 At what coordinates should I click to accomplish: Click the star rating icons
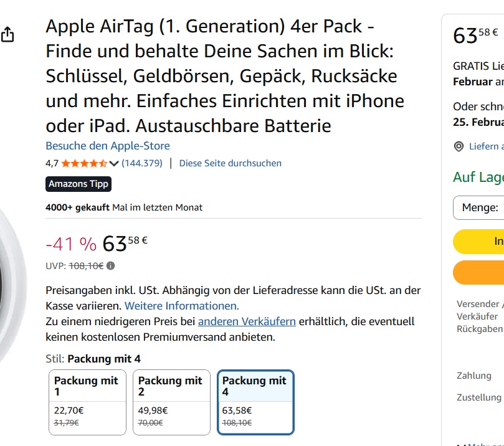(x=83, y=163)
